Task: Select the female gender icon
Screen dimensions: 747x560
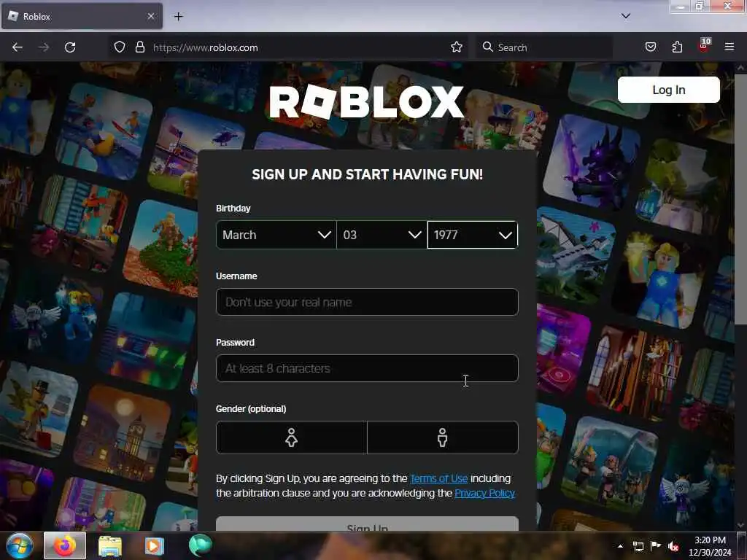Action: [x=292, y=437]
